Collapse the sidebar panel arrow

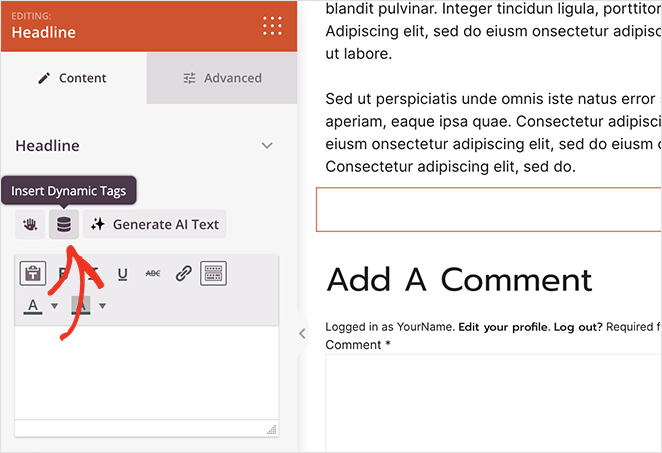302,334
